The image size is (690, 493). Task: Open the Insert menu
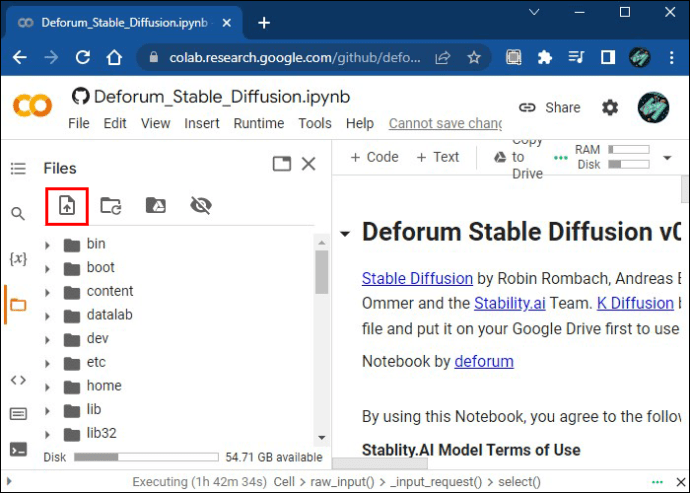(202, 123)
